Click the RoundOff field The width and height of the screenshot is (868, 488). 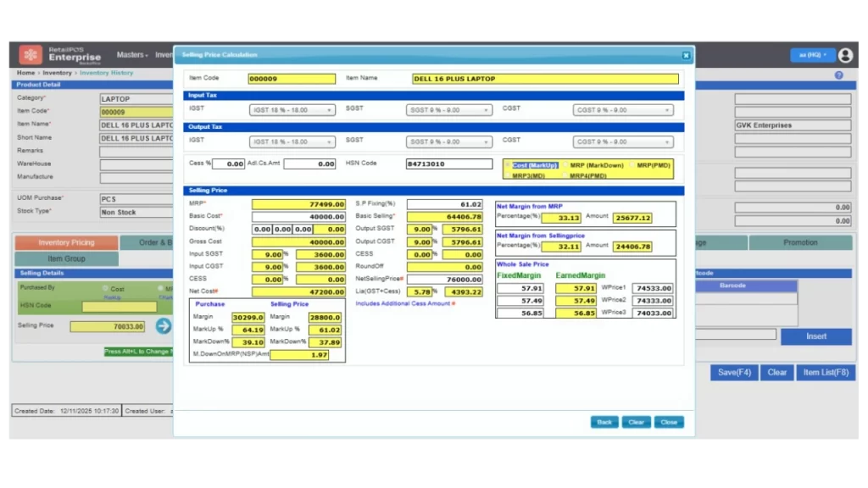coord(444,267)
